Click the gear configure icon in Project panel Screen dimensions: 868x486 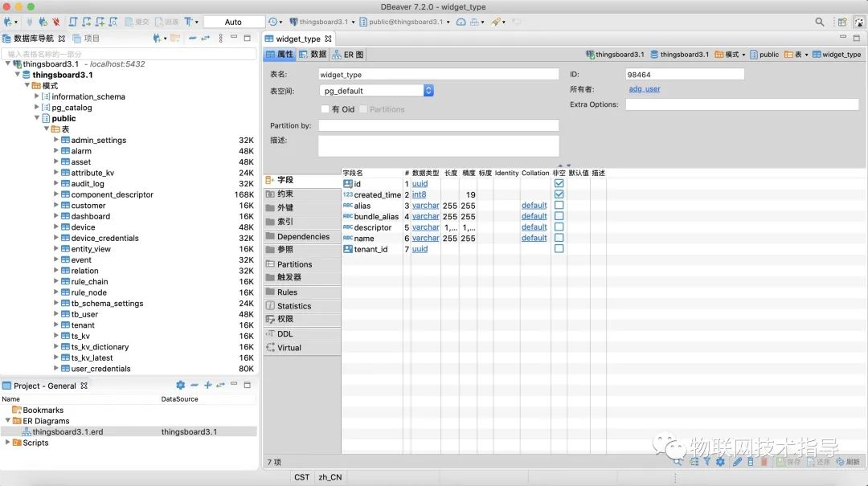pyautogui.click(x=181, y=386)
